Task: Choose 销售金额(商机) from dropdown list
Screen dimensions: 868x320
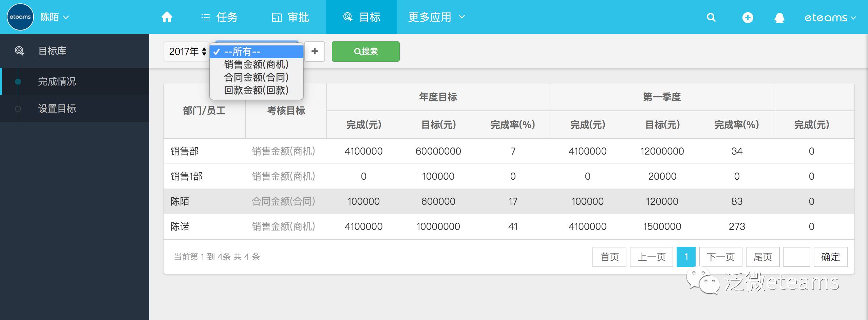Action: (257, 64)
